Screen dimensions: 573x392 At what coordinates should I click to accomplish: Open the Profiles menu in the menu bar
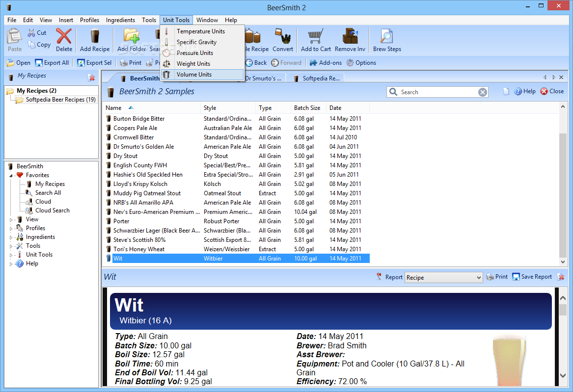tap(89, 20)
